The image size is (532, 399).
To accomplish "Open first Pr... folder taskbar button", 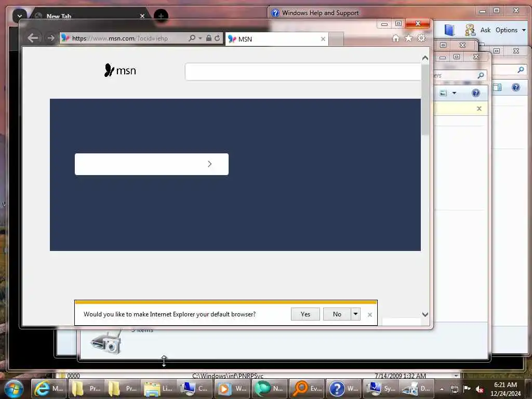I will click(x=86, y=389).
